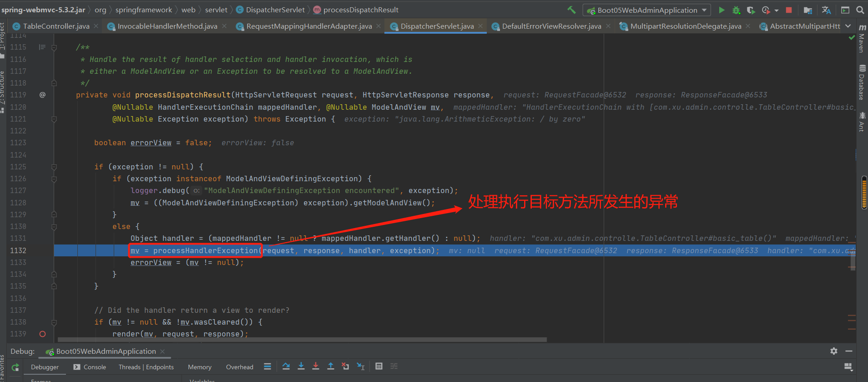Screen dimensions: 868x382
Task: Click the DispatcherServlet breadcrumb
Action: coord(270,10)
